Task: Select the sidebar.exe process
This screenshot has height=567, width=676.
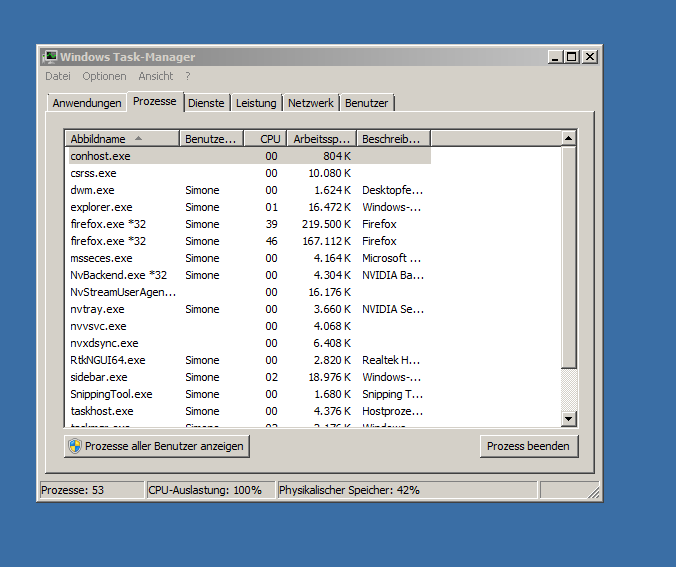Action: tap(250, 377)
